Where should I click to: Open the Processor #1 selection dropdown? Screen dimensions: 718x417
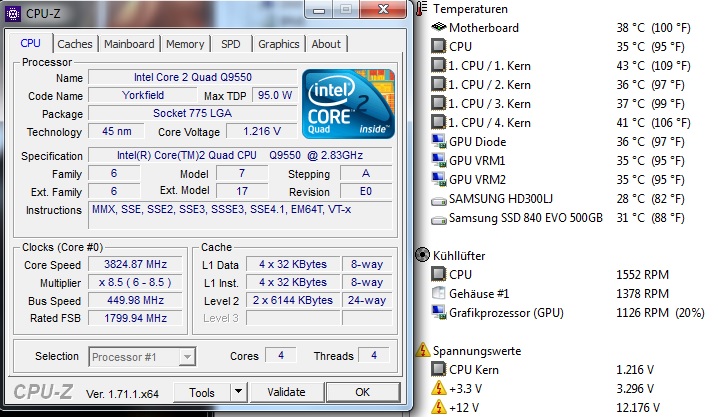pos(142,357)
